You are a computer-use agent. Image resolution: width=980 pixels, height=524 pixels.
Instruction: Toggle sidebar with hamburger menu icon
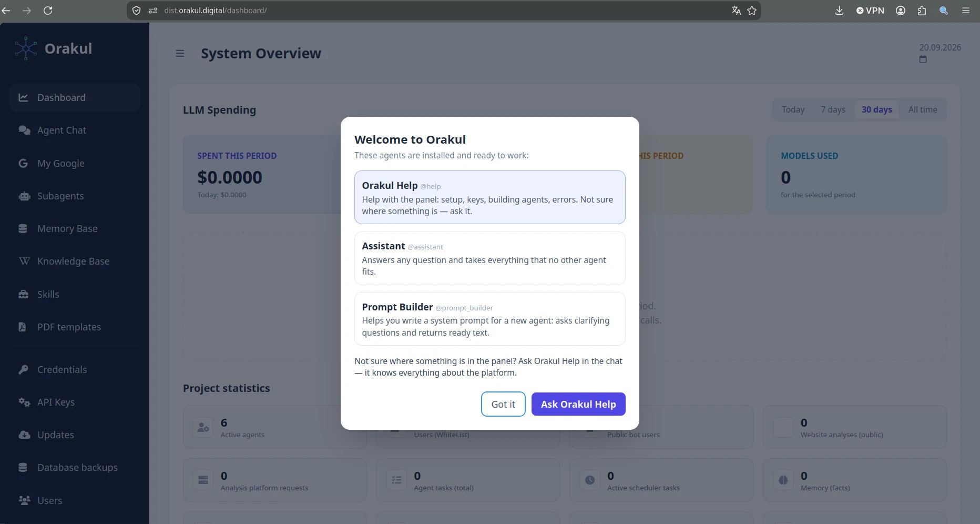pos(180,53)
